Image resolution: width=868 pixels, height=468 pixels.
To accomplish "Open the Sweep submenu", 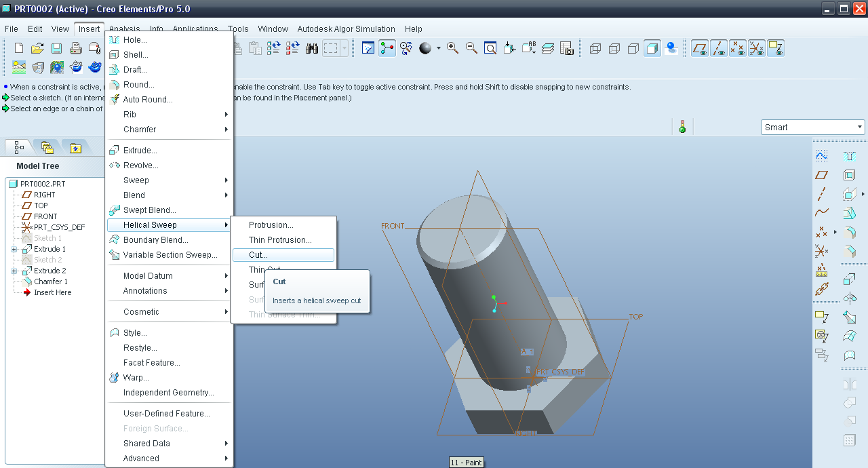I will 170,180.
